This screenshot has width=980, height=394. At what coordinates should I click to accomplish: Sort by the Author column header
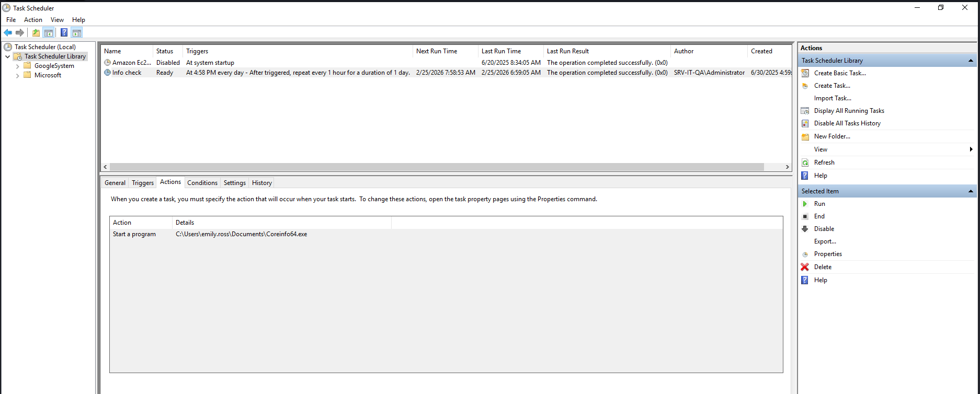709,51
